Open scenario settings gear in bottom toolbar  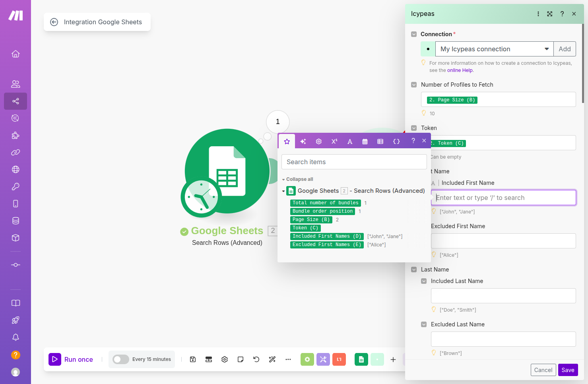(225, 359)
